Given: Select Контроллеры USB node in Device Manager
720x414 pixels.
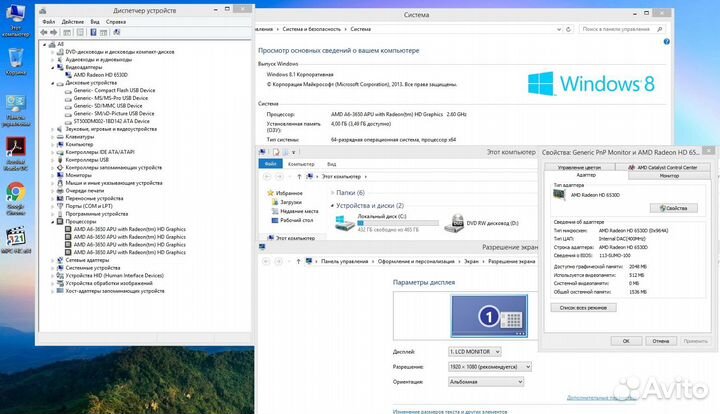Looking at the screenshot, I should pos(87,160).
